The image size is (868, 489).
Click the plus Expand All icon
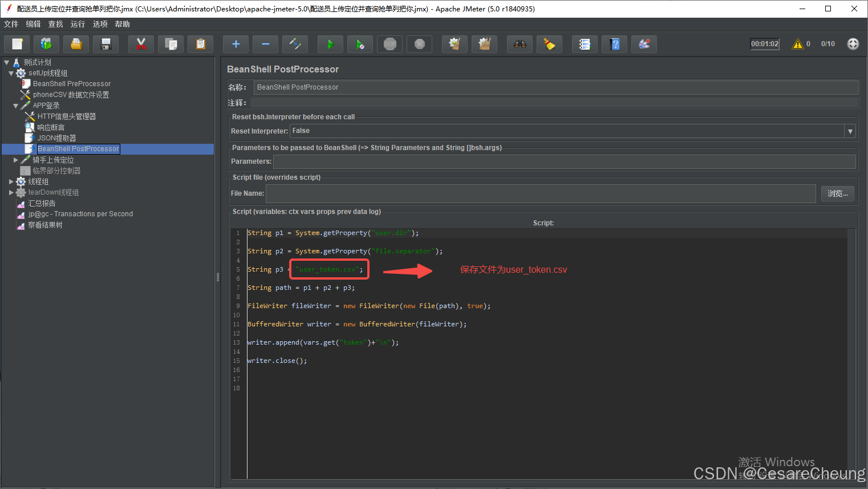pos(236,44)
